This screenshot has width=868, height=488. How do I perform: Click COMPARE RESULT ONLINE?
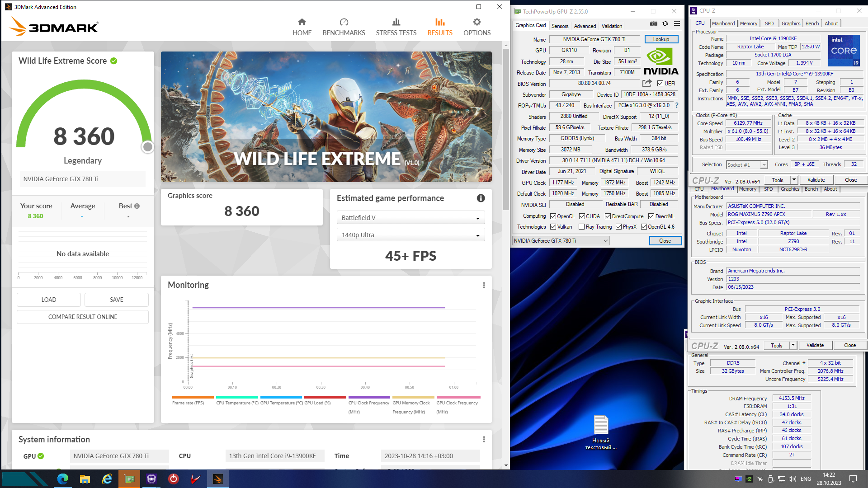83,317
